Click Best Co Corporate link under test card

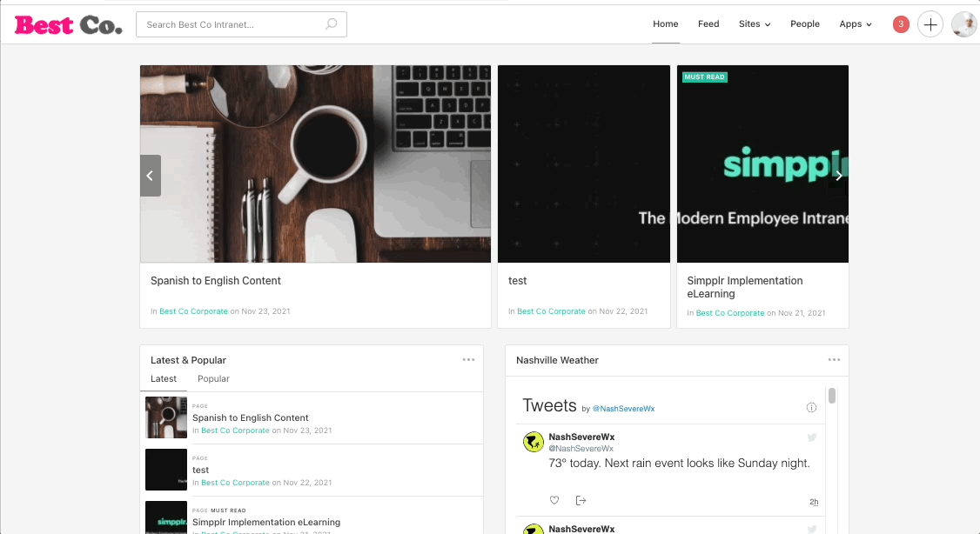click(x=551, y=311)
